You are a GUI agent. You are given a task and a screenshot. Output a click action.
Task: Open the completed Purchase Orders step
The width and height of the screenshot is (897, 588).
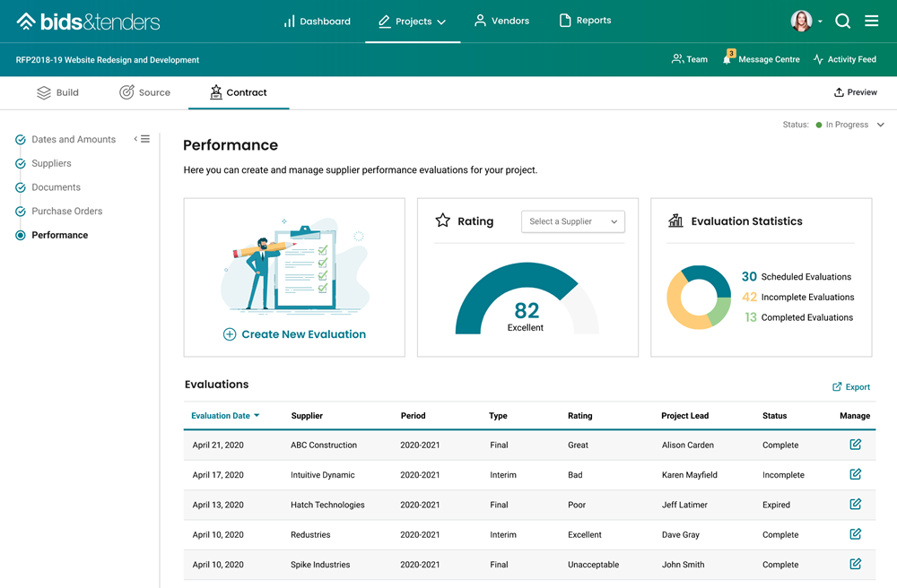click(x=66, y=212)
